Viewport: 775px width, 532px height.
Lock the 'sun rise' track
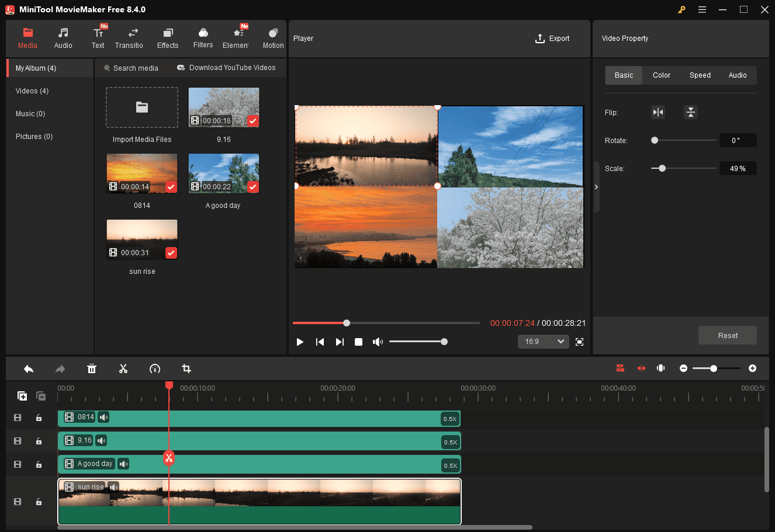pyautogui.click(x=39, y=502)
